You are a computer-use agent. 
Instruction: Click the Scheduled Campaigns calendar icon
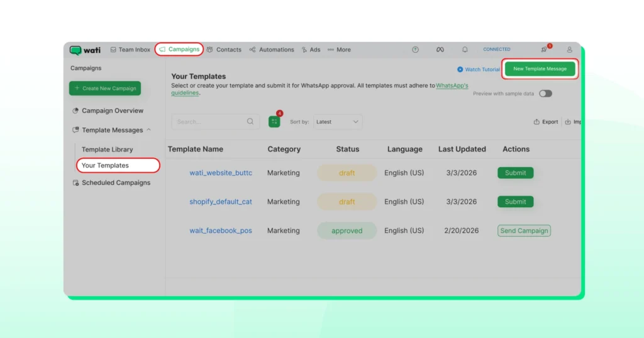pos(75,183)
